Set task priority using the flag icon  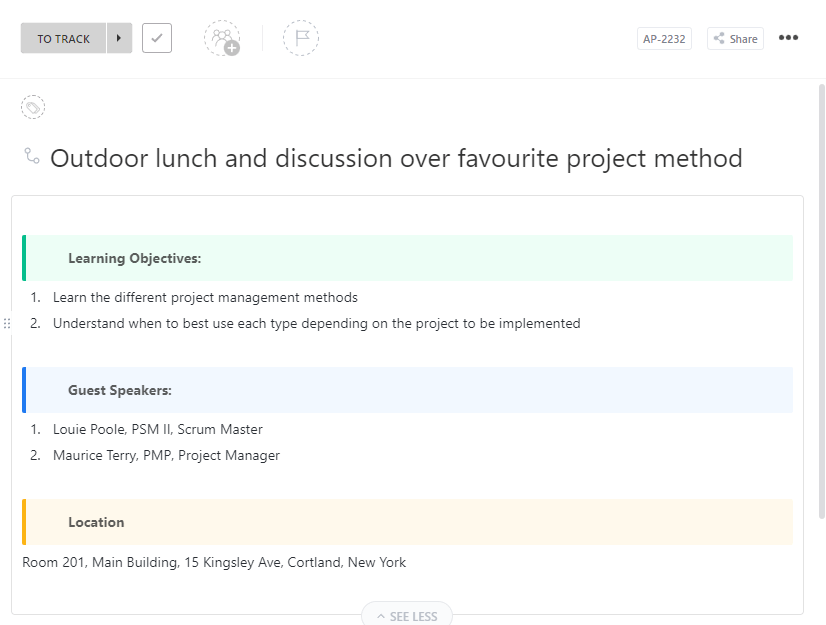coord(301,38)
